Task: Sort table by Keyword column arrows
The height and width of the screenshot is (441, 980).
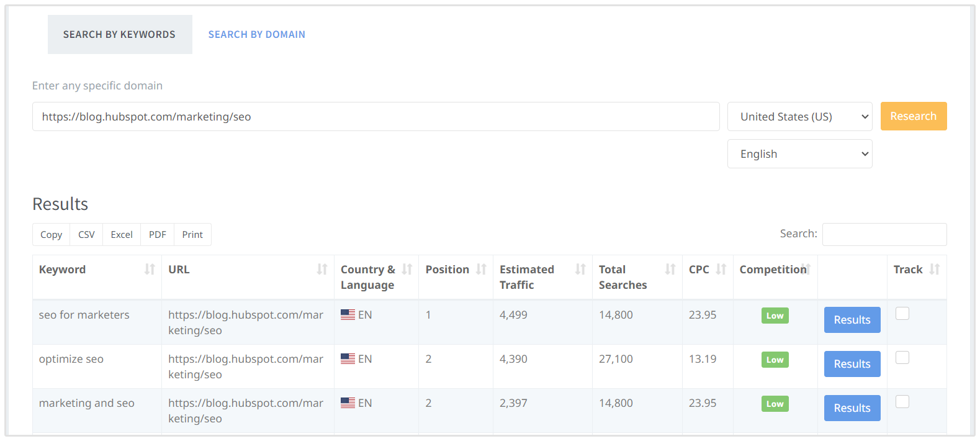Action: pos(150,269)
